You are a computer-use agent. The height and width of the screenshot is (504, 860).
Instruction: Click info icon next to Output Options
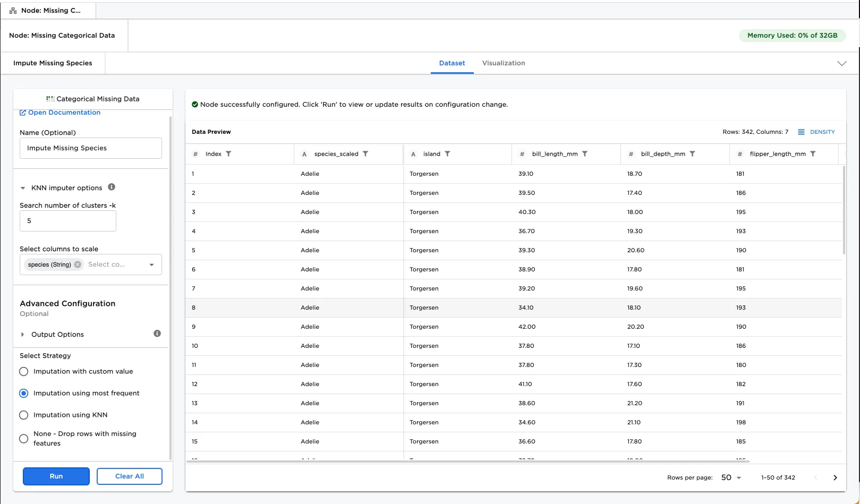(x=157, y=334)
